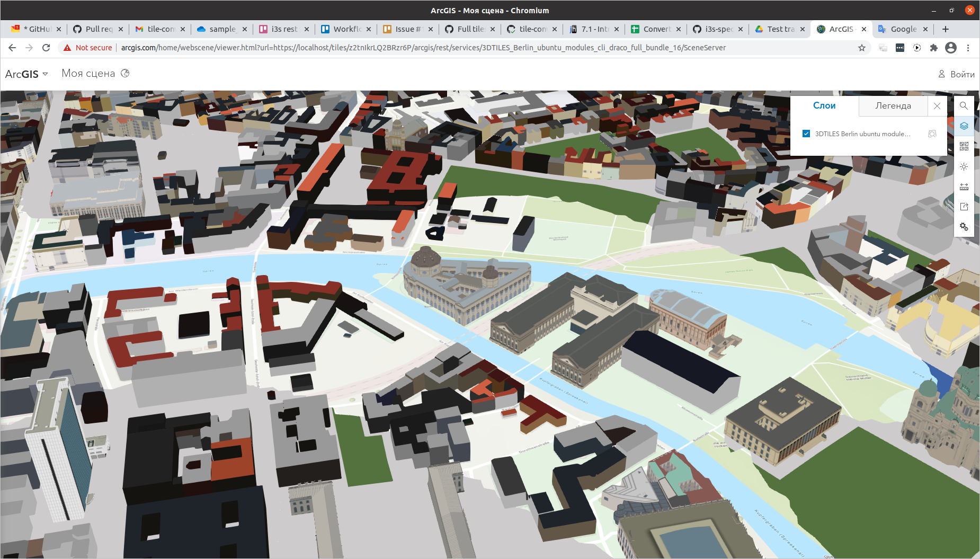
Task: Click the bookmark star in the address bar
Action: pyautogui.click(x=862, y=47)
